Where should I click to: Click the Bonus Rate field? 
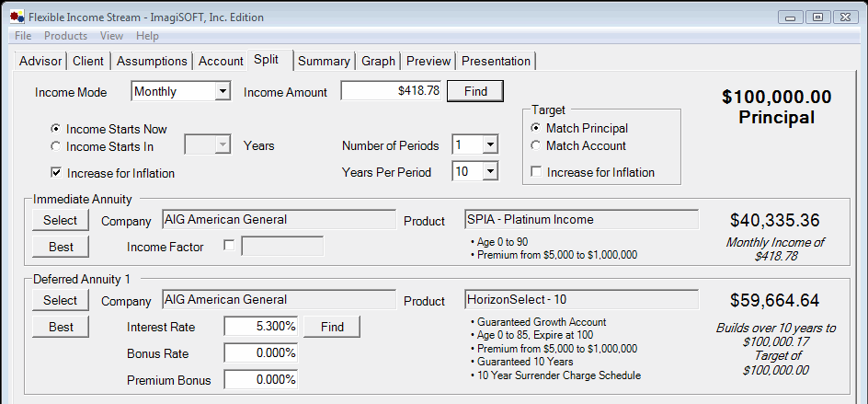click(x=261, y=353)
